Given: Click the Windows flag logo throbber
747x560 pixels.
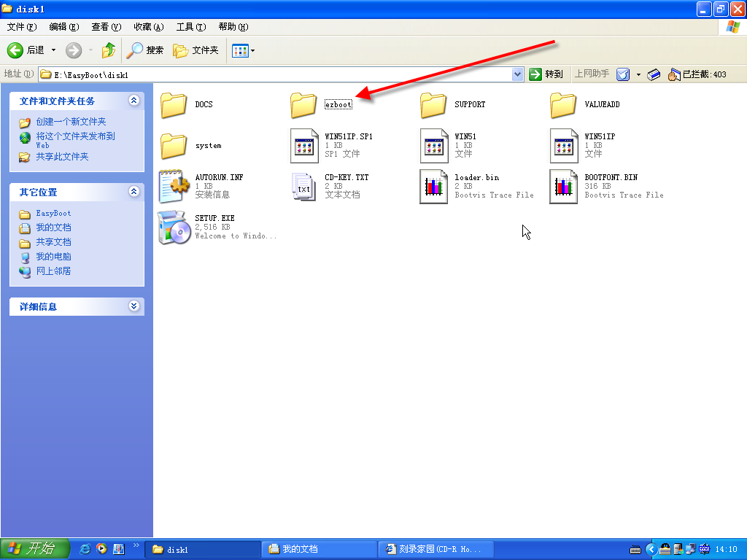Looking at the screenshot, I should click(x=732, y=27).
